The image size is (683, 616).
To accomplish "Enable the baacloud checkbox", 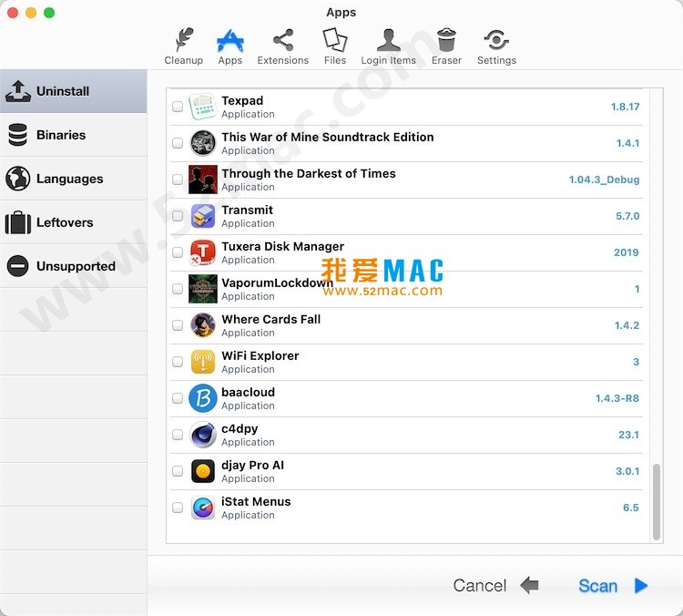I will (178, 398).
